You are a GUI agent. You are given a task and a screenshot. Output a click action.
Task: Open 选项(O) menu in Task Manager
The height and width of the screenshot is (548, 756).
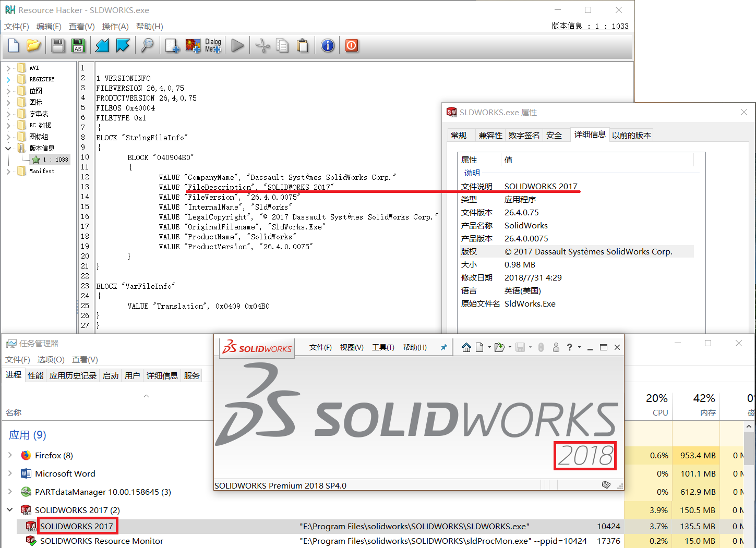(51, 359)
